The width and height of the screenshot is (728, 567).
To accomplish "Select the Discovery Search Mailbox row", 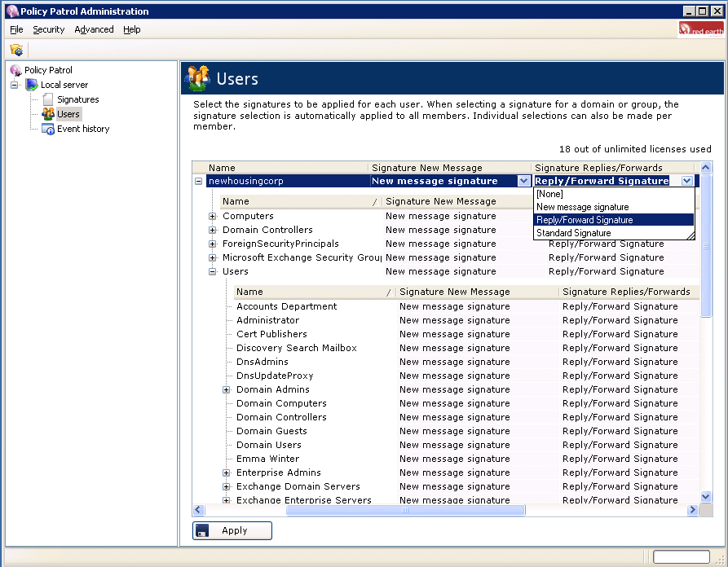I will click(466, 349).
